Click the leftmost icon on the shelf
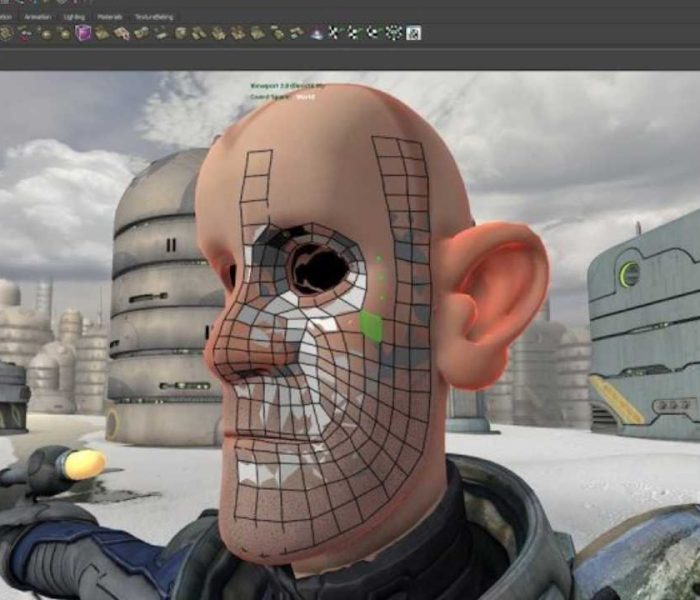This screenshot has width=700, height=600. tap(6, 33)
